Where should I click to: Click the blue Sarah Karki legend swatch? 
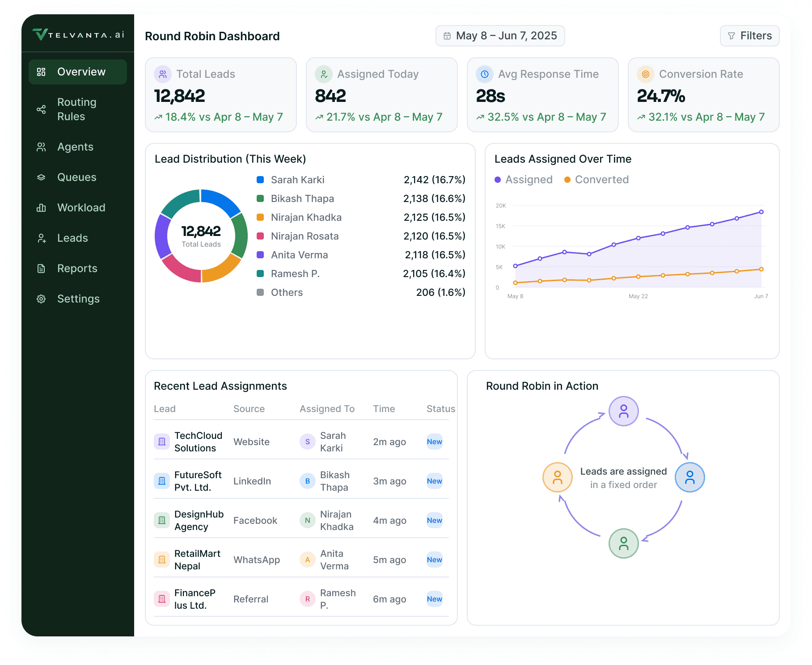pos(260,180)
